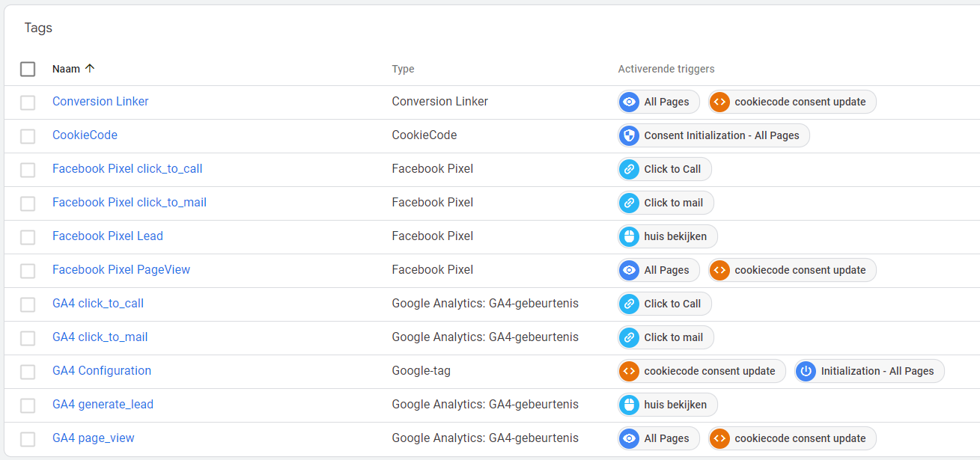Open Facebook Pixel Lead tag
Screen dimensions: 980x460
[x=108, y=236]
